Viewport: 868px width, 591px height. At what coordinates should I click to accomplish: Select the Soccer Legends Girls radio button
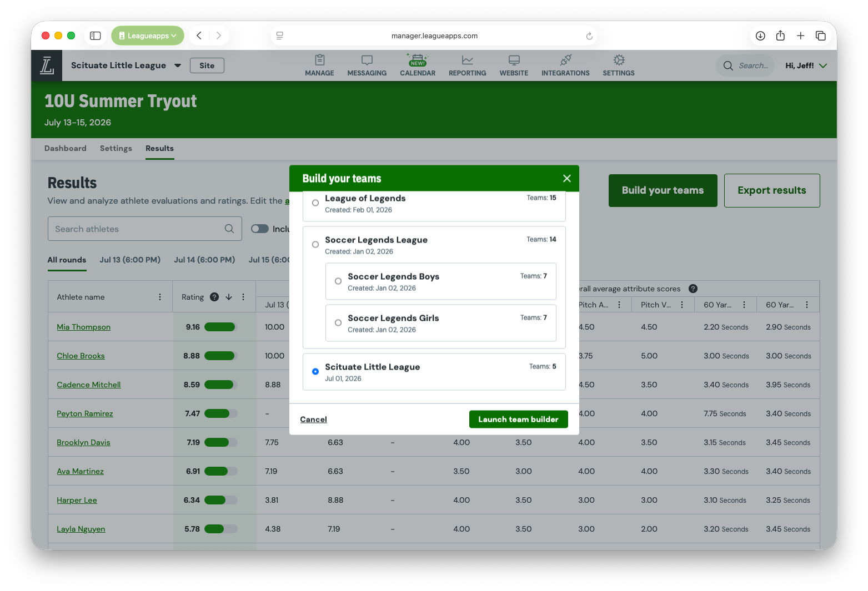tap(338, 323)
